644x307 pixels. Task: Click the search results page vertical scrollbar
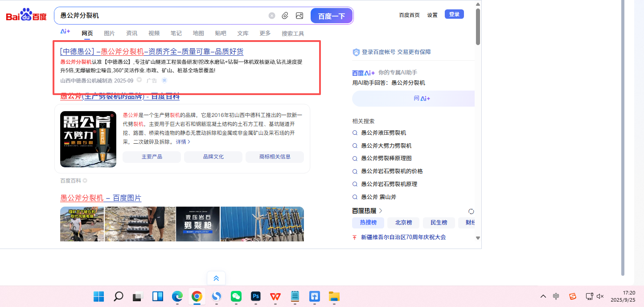point(478,27)
